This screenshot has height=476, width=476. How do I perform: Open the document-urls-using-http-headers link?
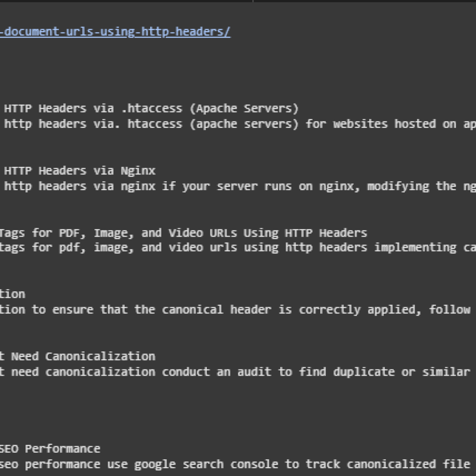click(115, 32)
